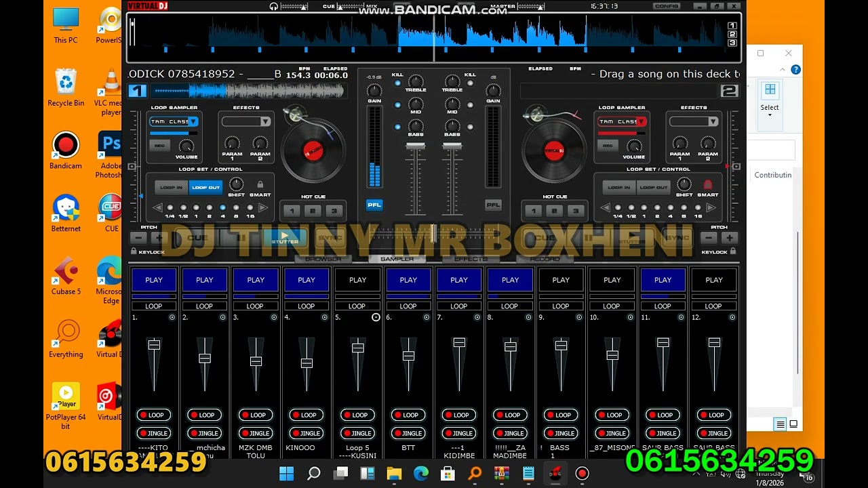
Task: Click deck 1 Gain knob
Action: click(x=374, y=91)
